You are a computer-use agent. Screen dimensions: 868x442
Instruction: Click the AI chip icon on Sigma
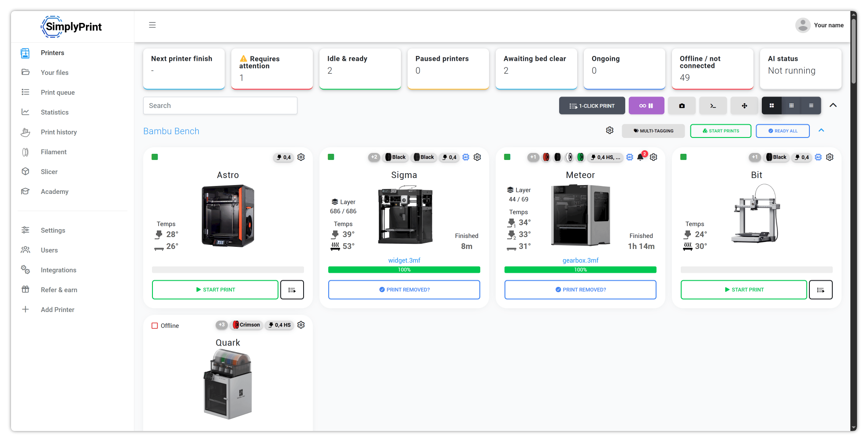click(466, 157)
